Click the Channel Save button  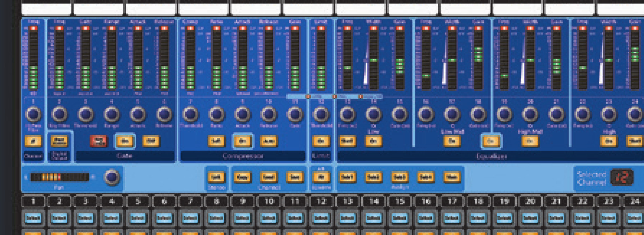click(x=295, y=177)
